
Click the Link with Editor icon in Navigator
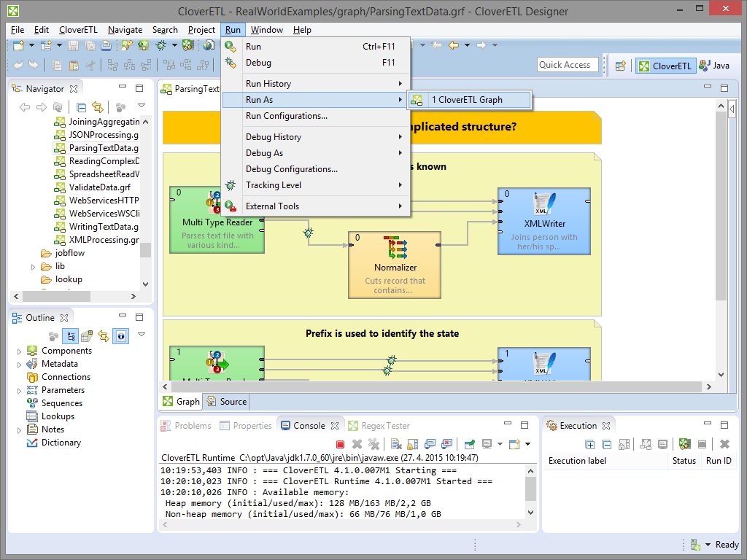(97, 107)
